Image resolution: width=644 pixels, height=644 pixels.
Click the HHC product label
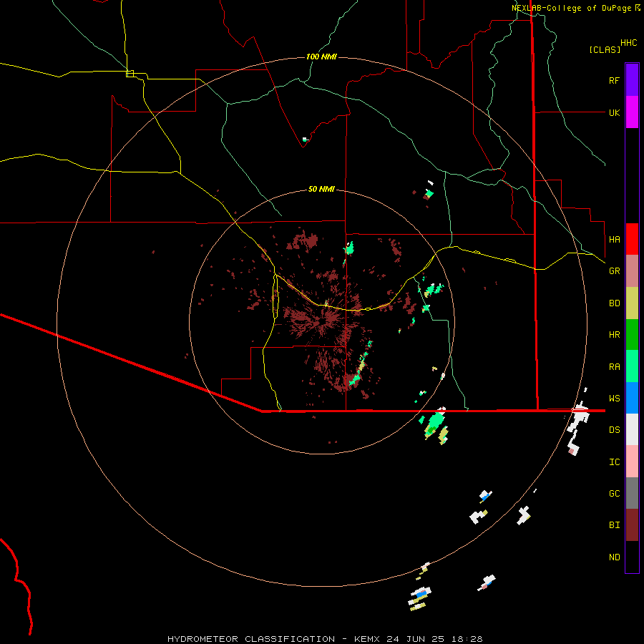pos(628,43)
